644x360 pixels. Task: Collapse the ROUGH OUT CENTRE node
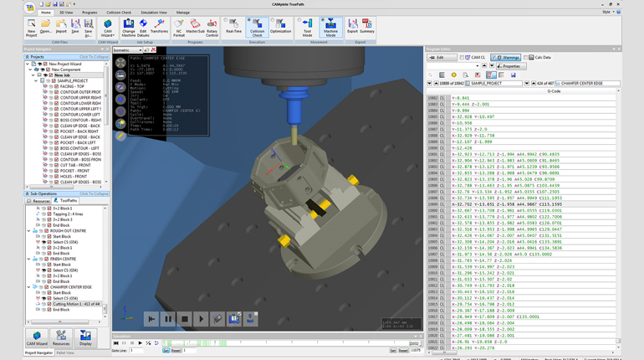[28, 231]
